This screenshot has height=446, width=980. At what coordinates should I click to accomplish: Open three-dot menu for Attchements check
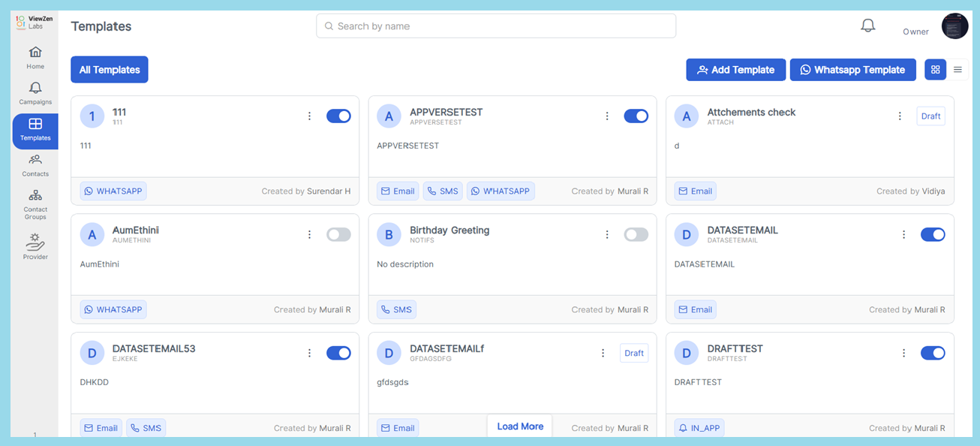(x=900, y=116)
